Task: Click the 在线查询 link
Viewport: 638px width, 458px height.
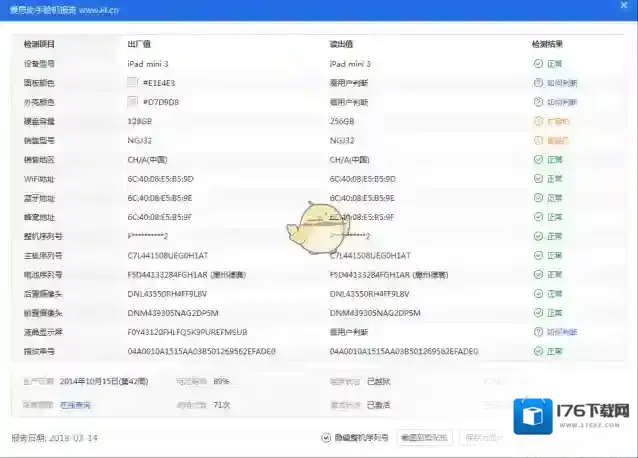Action: [x=75, y=405]
